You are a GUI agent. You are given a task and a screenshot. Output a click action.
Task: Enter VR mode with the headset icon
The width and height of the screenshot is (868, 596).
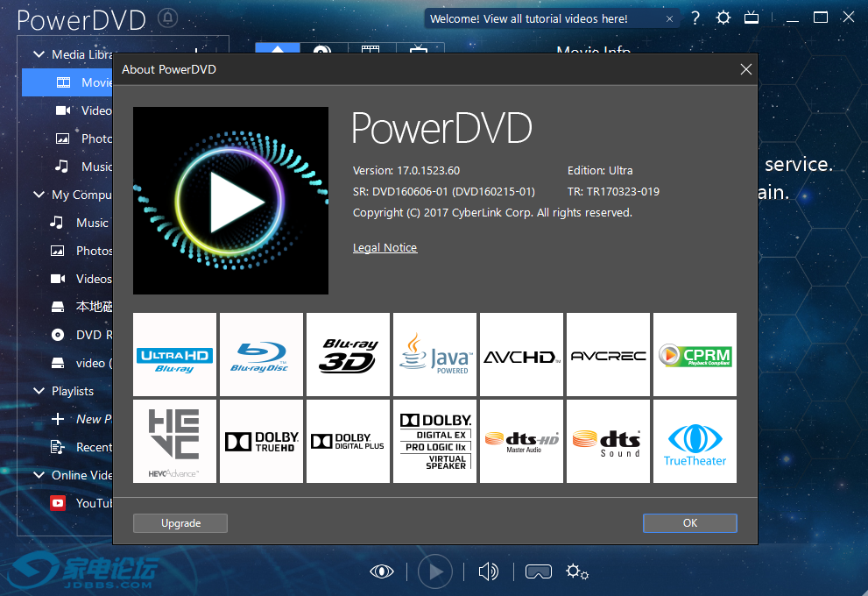point(539,571)
